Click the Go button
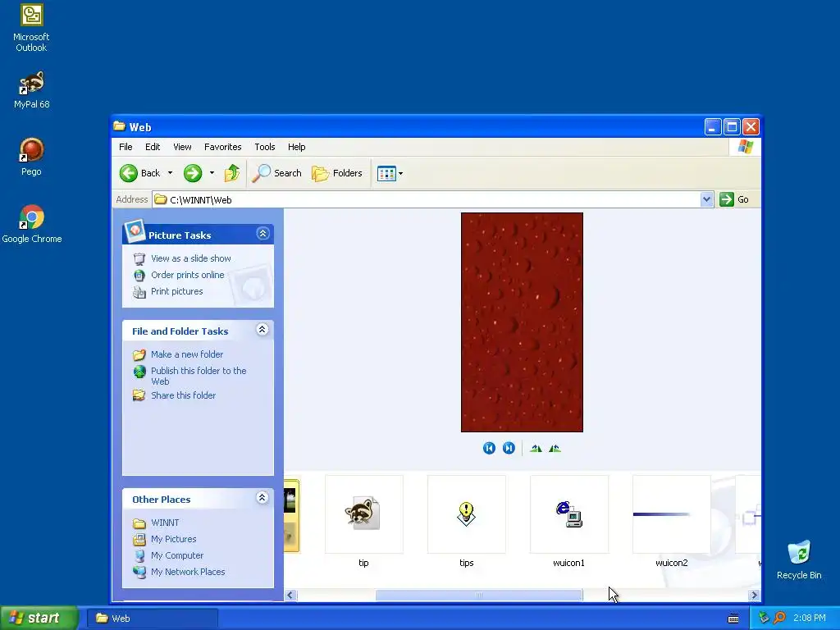The height and width of the screenshot is (630, 840). pos(734,199)
